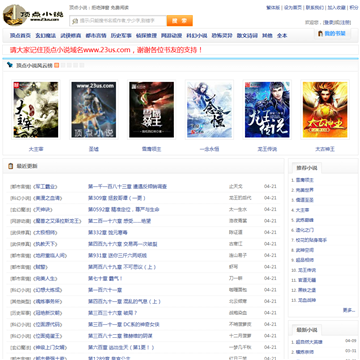
Task: Select the last carousel page indicator square
Action: 82,65
